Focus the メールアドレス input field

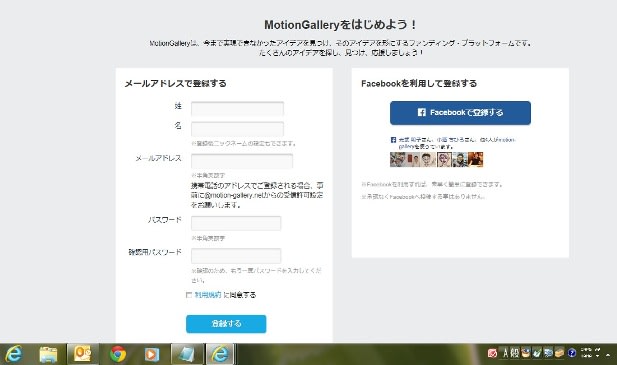click(242, 161)
